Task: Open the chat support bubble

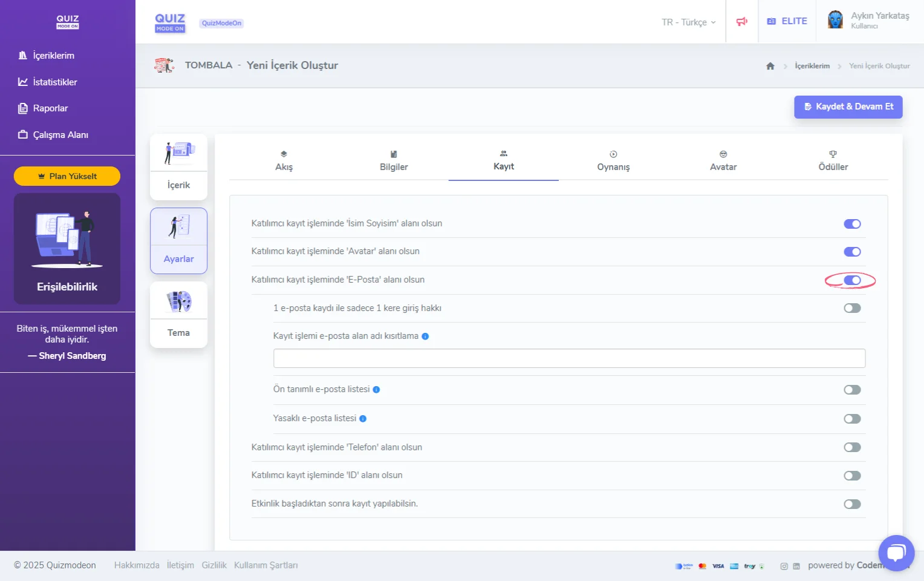Action: 896,553
